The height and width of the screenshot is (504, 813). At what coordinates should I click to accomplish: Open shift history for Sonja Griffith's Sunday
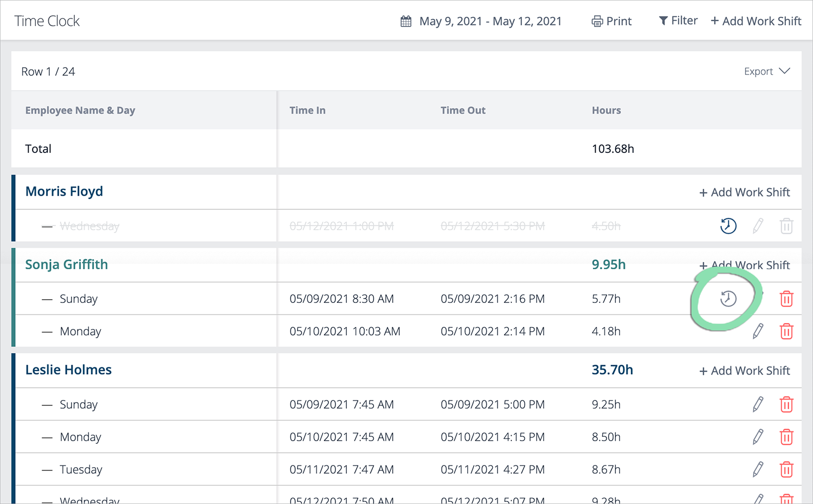tap(728, 299)
